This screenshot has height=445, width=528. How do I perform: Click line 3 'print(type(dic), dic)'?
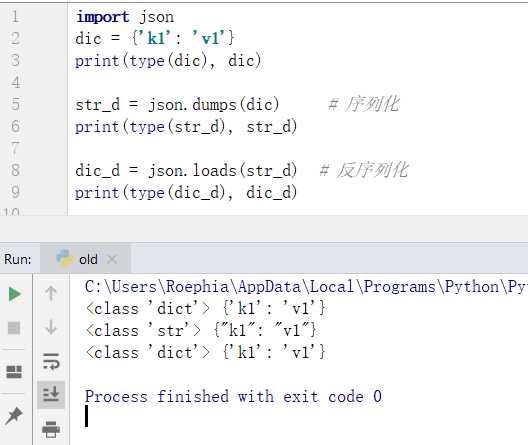point(168,61)
